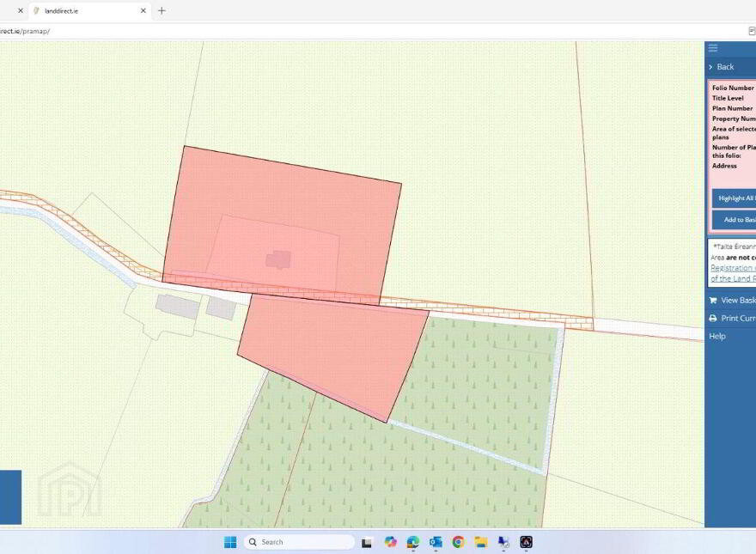Open the computer shortcut icon in the taskbar
756x554 pixels.
[x=503, y=542]
